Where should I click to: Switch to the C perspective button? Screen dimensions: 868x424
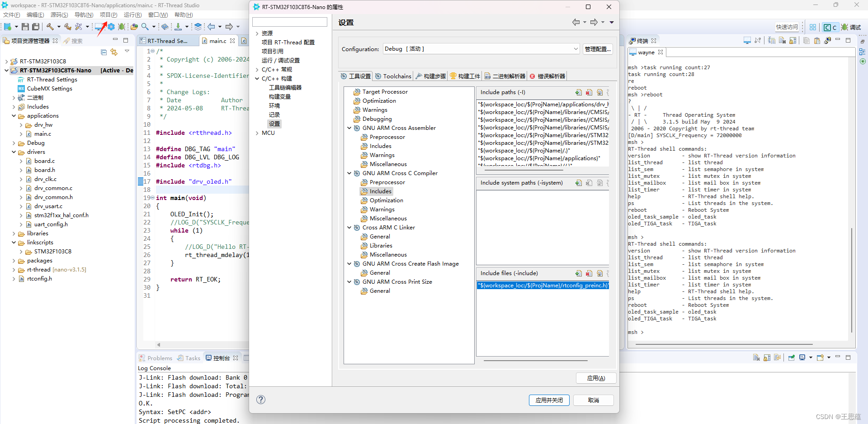coord(830,27)
